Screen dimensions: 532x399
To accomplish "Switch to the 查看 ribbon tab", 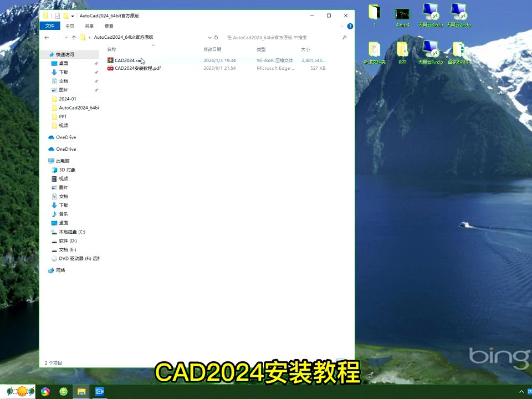I will click(109, 25).
